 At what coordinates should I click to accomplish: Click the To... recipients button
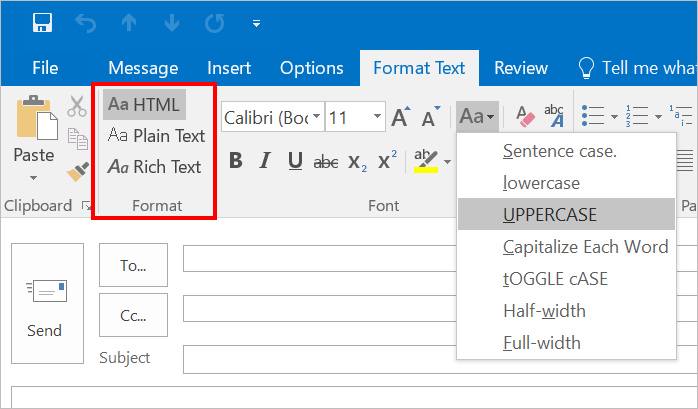click(x=133, y=265)
